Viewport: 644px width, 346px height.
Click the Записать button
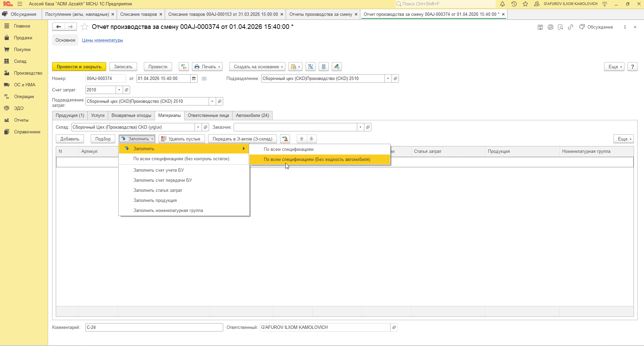pyautogui.click(x=123, y=67)
